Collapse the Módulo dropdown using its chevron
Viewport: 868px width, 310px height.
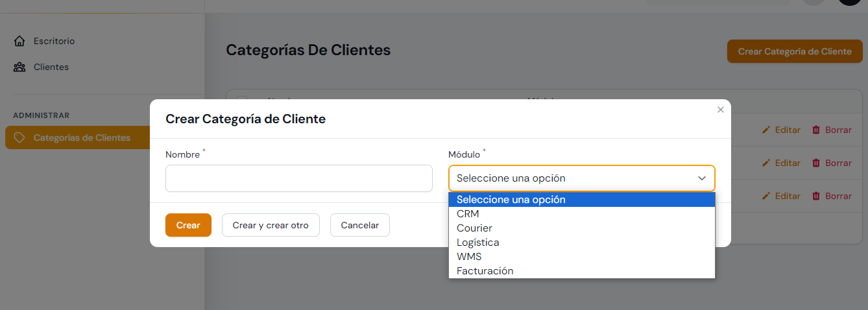click(701, 178)
